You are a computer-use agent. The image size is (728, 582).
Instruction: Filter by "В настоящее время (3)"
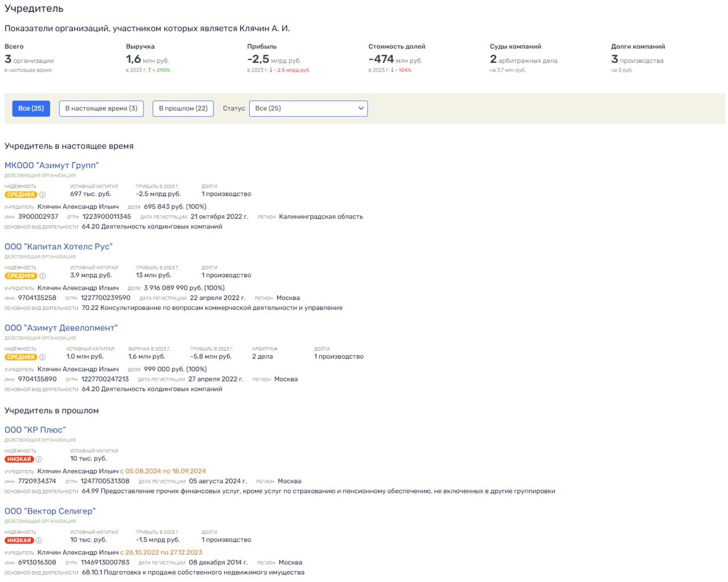[x=101, y=109]
